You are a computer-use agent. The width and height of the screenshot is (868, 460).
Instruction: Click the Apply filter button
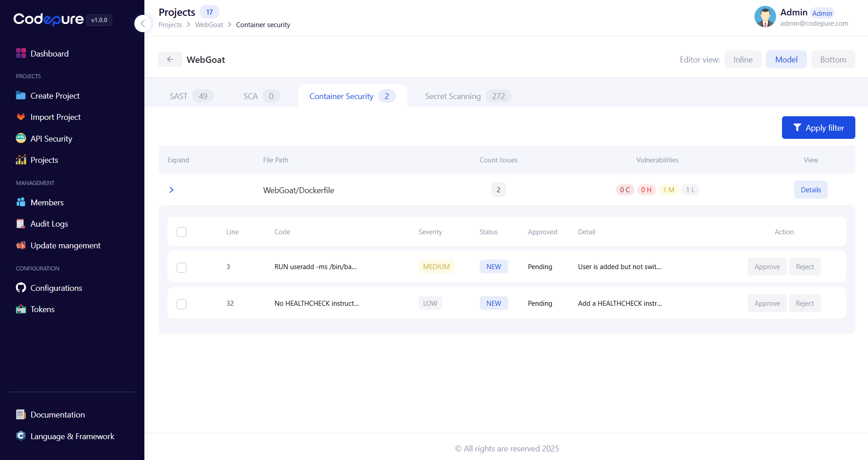[818, 128]
